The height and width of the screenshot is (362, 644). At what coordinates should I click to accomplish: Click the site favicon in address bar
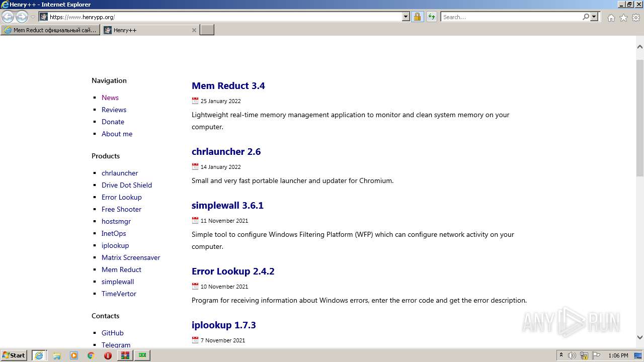click(x=44, y=17)
